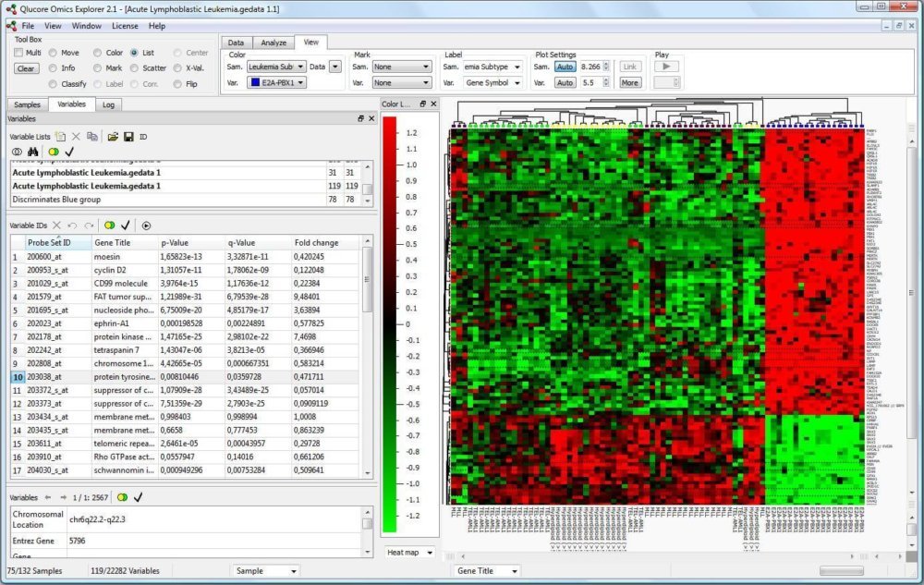Click the blue E2A-PBX1 color swatch
The height and width of the screenshot is (585, 924).
pos(255,83)
